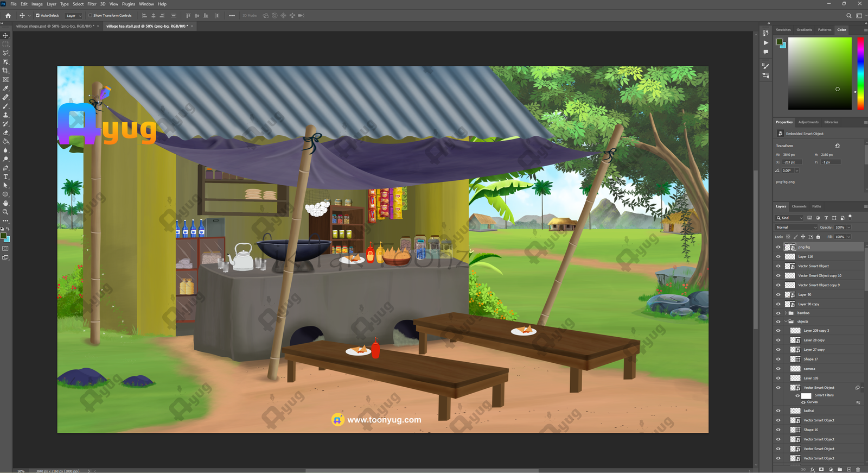Enable Show Transform Controls checkbox
Viewport: 868px width, 473px height.
tap(91, 16)
